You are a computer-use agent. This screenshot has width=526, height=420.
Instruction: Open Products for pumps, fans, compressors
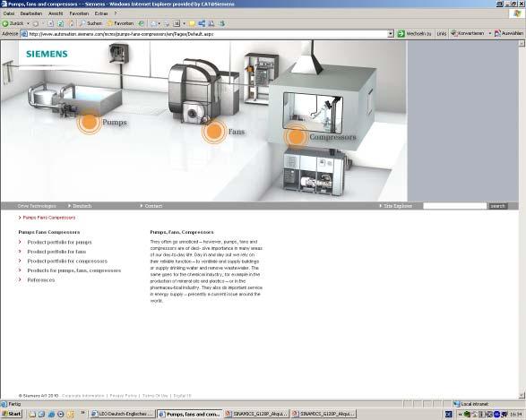click(x=74, y=270)
